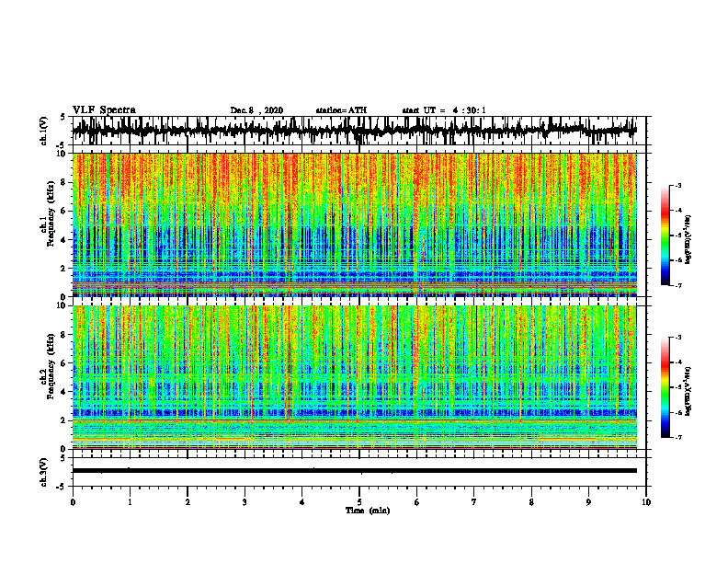Click the "1" tick on the time axis

pos(130,502)
